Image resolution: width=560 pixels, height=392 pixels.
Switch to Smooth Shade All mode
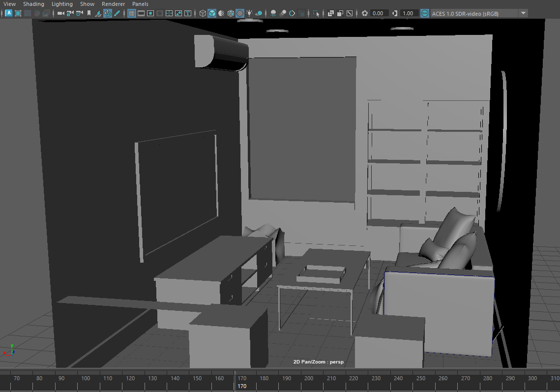[x=212, y=13]
